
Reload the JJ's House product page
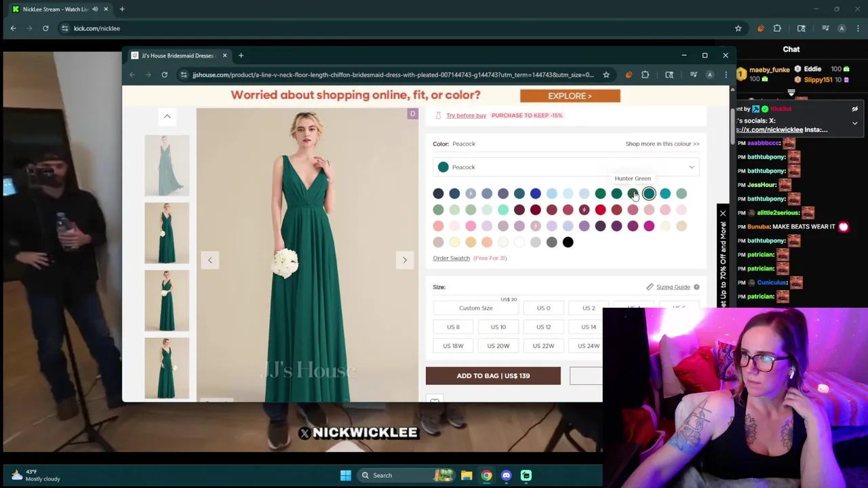coord(164,75)
